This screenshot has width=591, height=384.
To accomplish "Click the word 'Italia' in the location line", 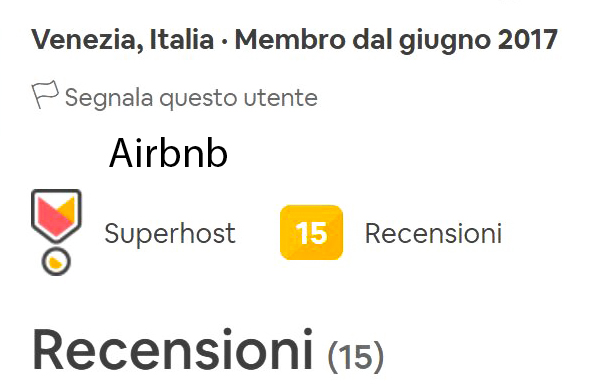I will (x=182, y=39).
